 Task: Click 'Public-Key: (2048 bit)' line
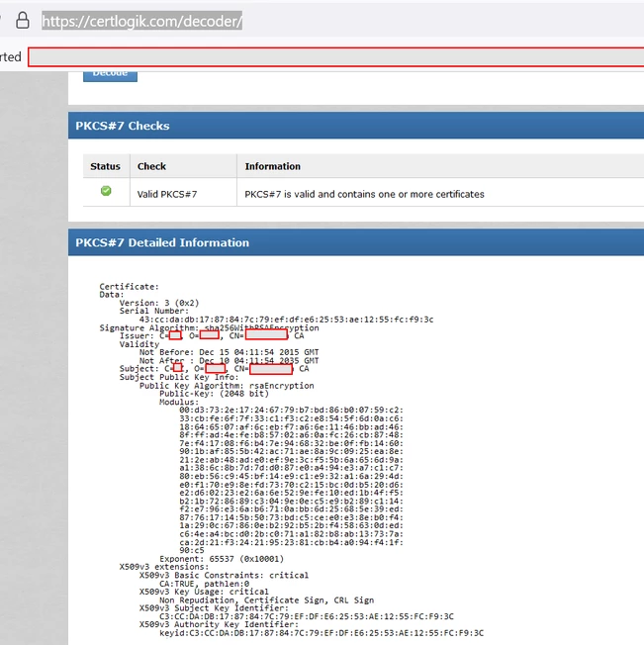click(x=214, y=394)
